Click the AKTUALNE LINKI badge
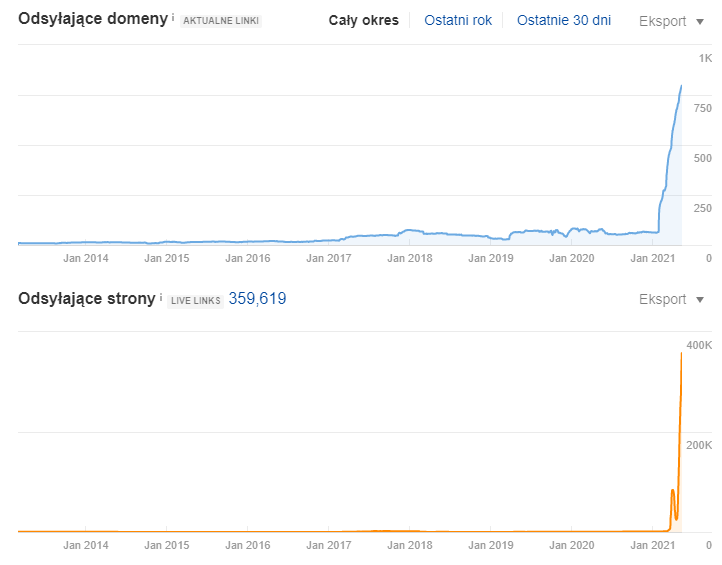The width and height of the screenshot is (722, 565). point(220,21)
